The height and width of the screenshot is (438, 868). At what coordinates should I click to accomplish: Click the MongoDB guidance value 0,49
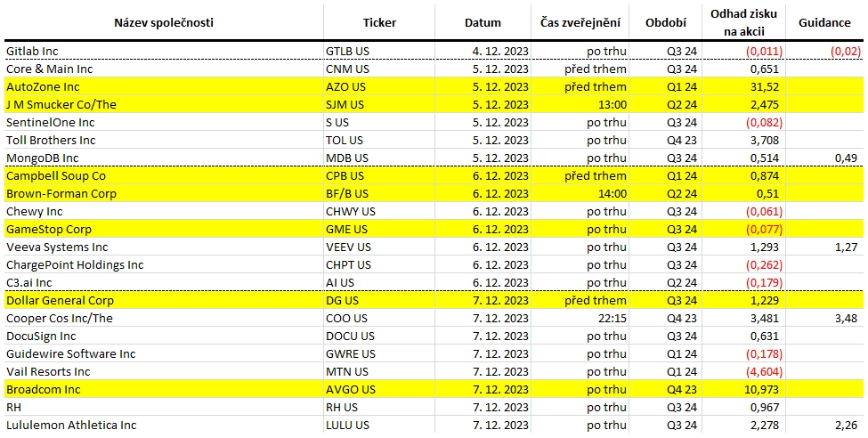tap(848, 158)
